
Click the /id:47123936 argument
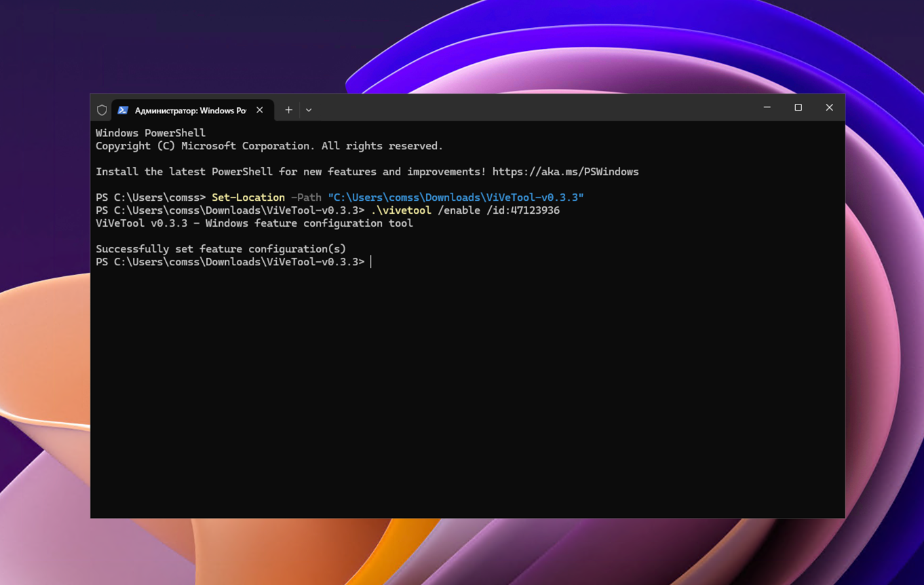coord(523,210)
